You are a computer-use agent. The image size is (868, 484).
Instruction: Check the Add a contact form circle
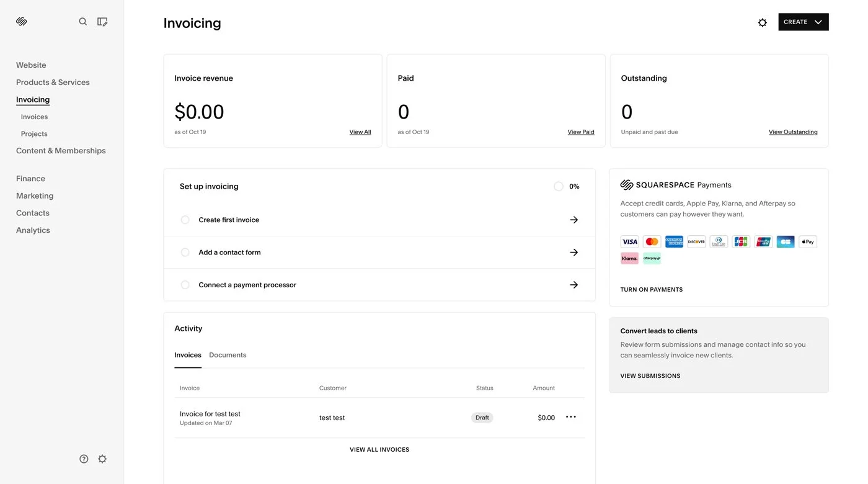185,252
